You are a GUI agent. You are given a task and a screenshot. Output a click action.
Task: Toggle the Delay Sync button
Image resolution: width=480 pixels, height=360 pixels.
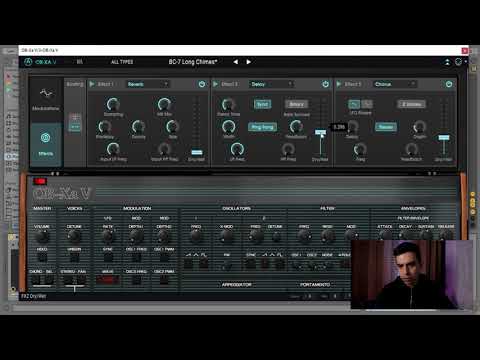[262, 104]
